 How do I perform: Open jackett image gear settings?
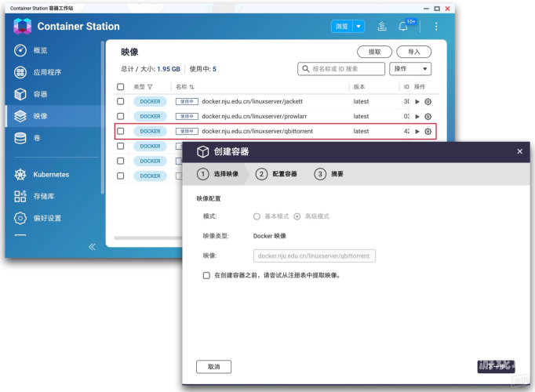tap(428, 102)
